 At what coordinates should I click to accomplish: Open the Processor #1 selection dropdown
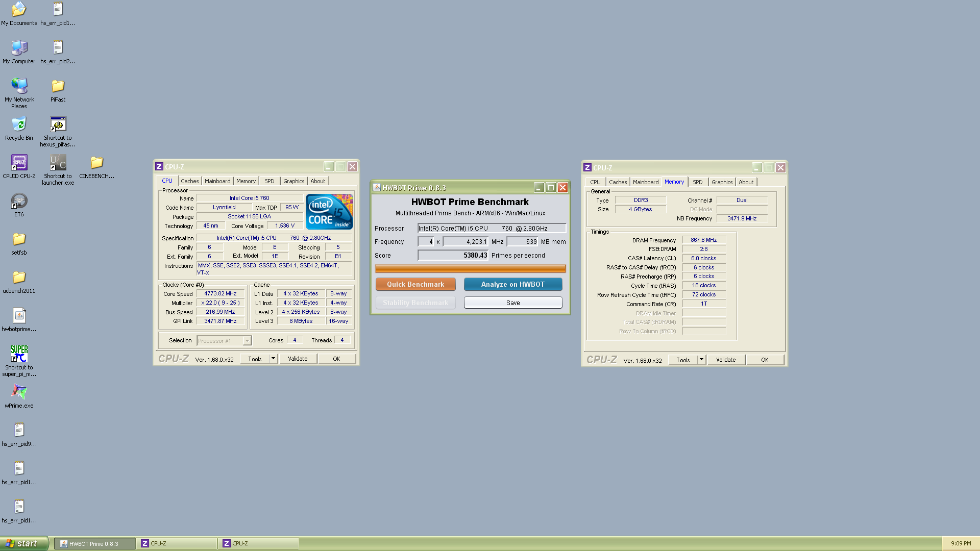(224, 341)
